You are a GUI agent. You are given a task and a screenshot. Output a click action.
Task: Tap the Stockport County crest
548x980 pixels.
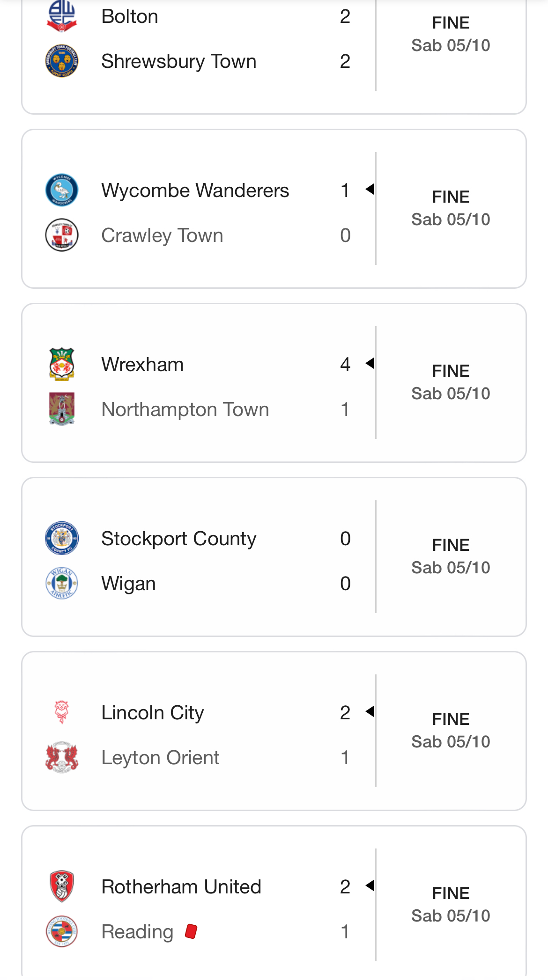61,538
